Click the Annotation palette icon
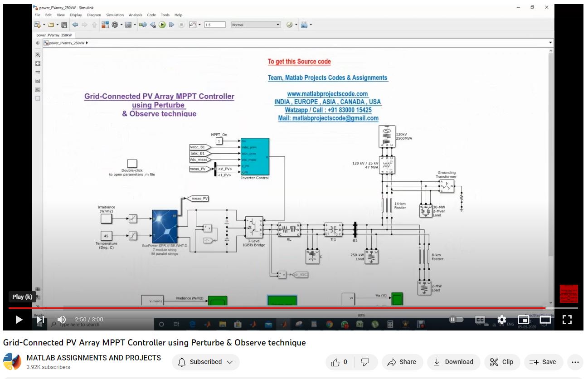Screen dimensions: 588x379 click(x=38, y=81)
